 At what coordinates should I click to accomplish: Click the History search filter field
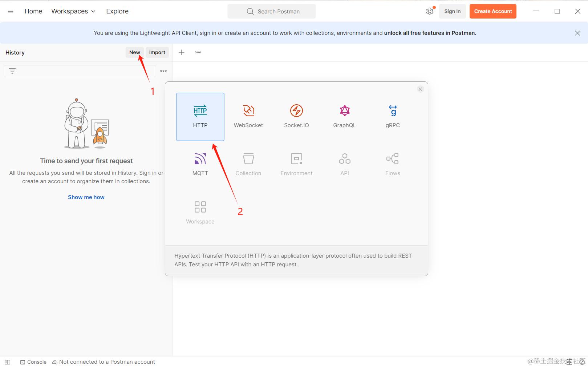(80, 71)
